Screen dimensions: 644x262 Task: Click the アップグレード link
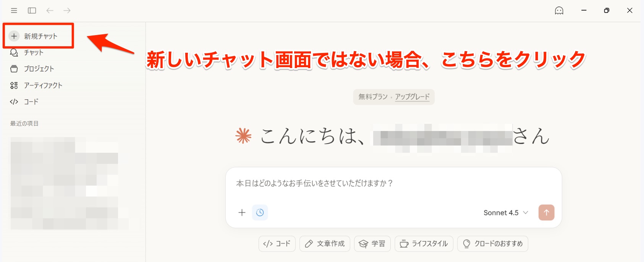tap(412, 97)
